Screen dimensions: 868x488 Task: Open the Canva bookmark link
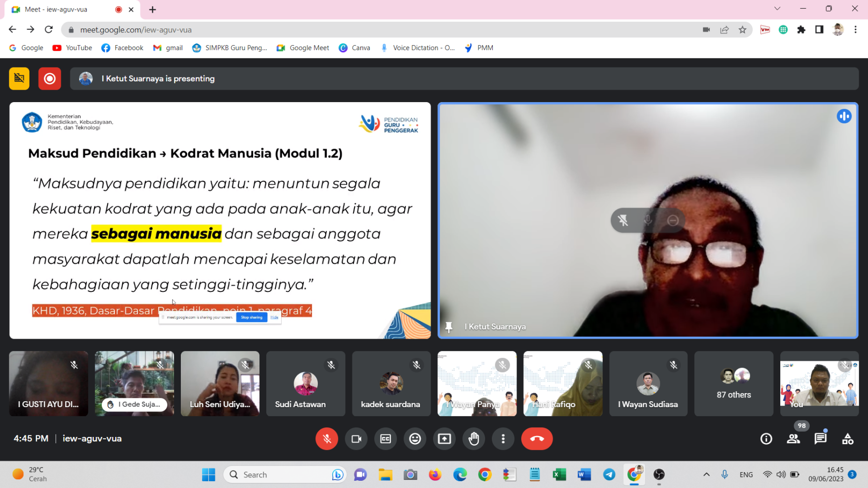coord(355,48)
